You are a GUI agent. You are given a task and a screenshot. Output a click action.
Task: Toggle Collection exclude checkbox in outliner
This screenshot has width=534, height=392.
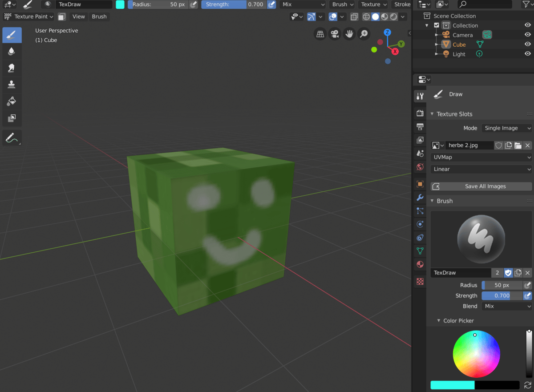coord(437,25)
